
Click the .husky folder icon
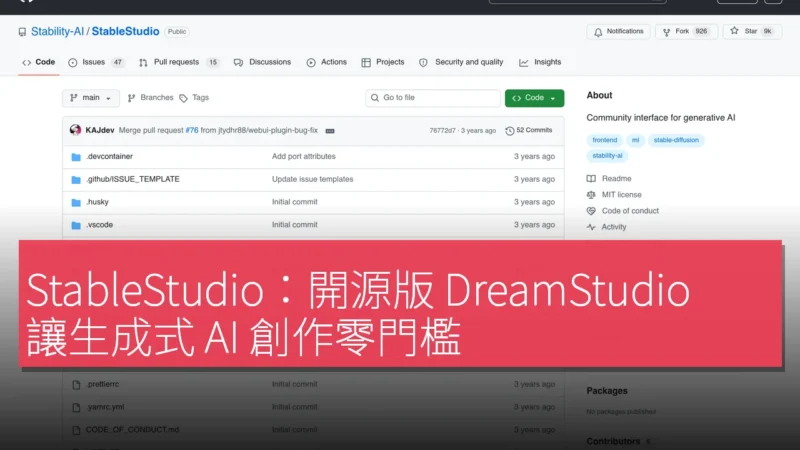tap(76, 203)
